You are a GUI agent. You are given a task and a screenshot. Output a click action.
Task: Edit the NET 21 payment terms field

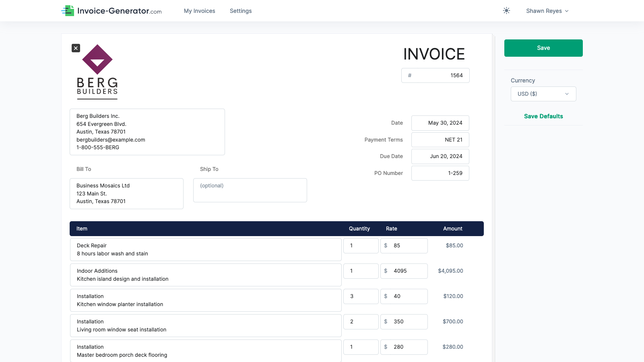440,140
